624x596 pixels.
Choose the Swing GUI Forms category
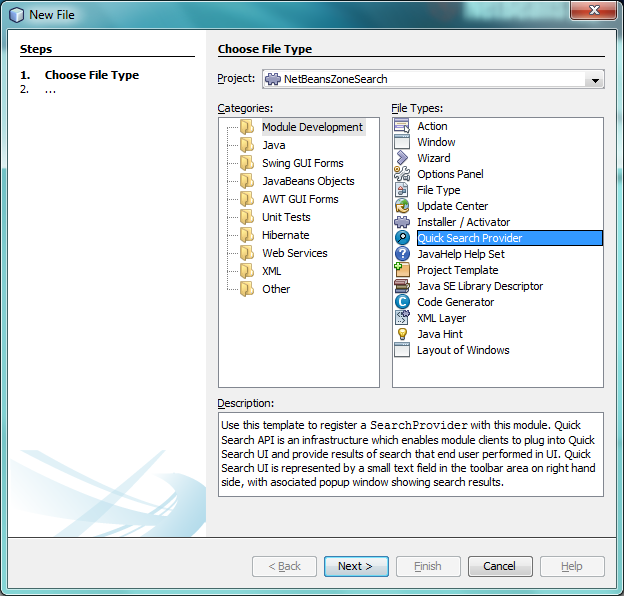click(301, 163)
